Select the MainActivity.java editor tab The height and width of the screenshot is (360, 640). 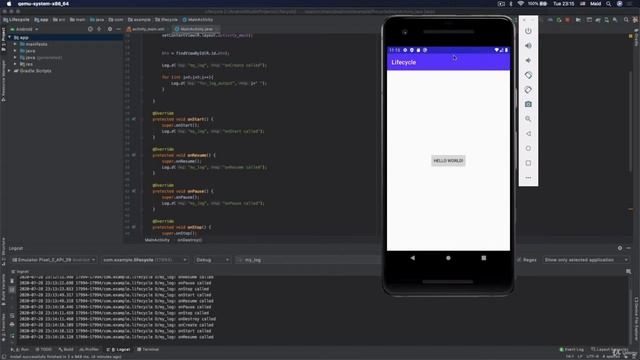click(194, 29)
